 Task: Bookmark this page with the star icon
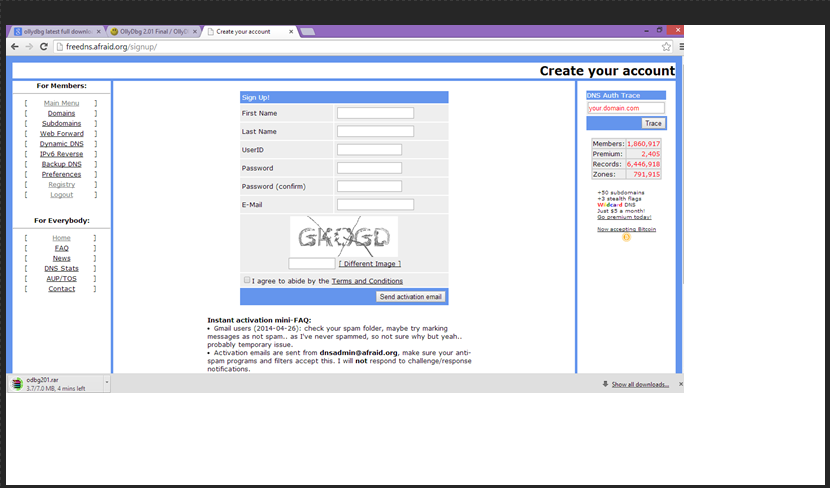coord(666,47)
